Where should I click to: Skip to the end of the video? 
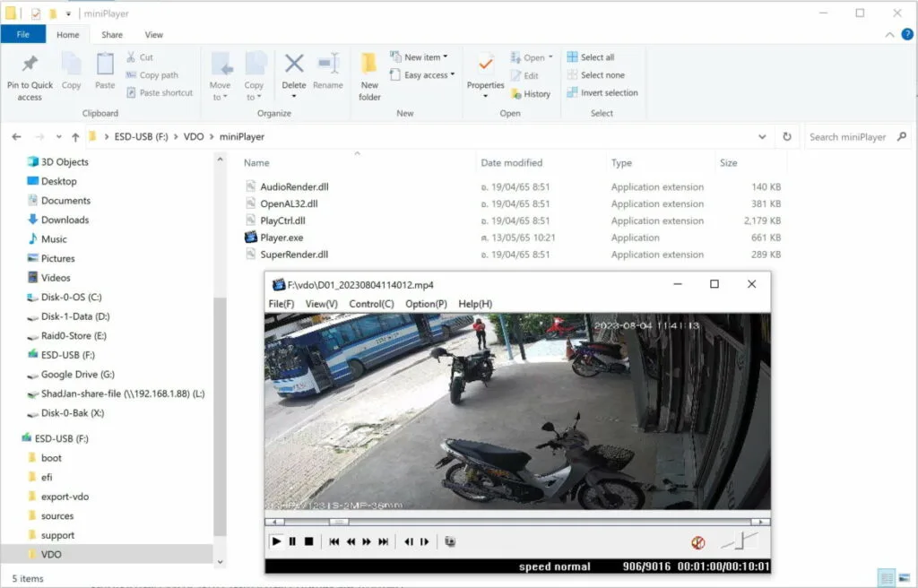382,541
